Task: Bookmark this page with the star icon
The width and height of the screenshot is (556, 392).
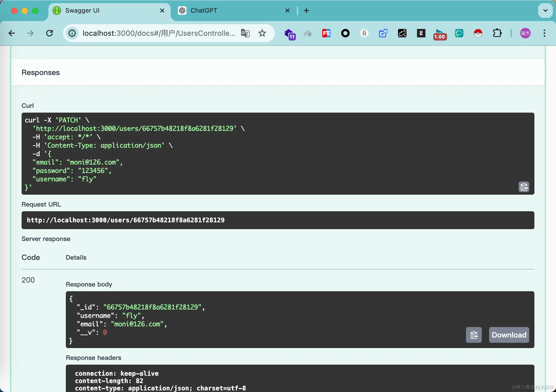Action: pyautogui.click(x=262, y=33)
